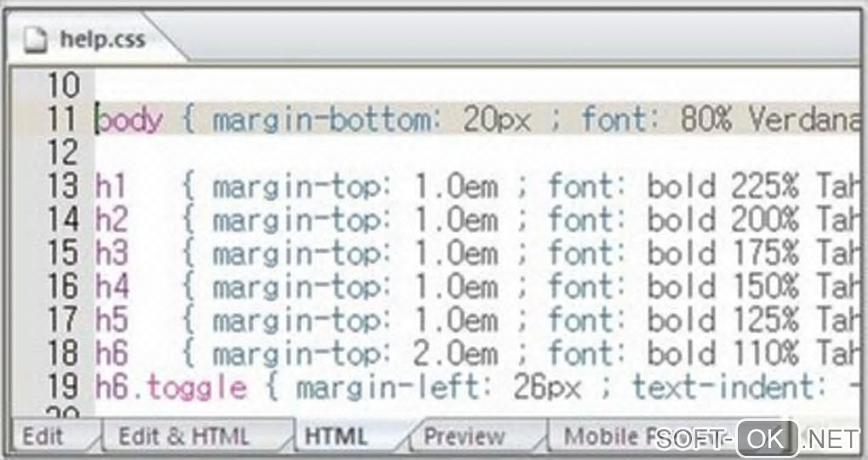Click line number 10 in the gutter
868x460 pixels.
pos(62,85)
